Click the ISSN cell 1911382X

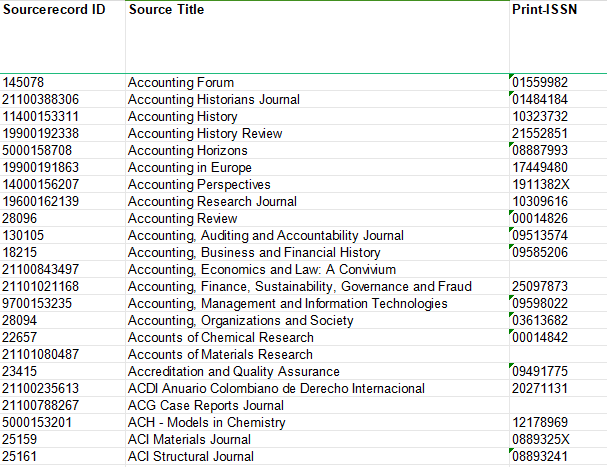pos(540,184)
